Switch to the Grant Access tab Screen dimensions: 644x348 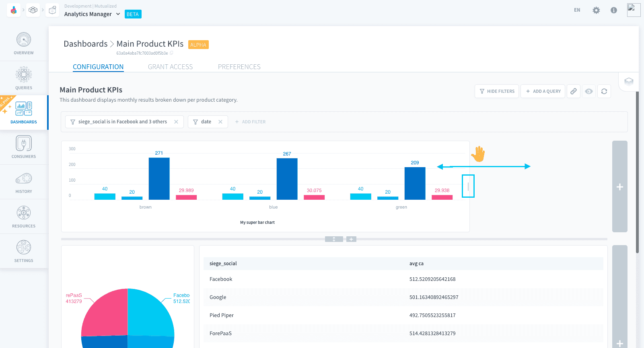coord(170,67)
